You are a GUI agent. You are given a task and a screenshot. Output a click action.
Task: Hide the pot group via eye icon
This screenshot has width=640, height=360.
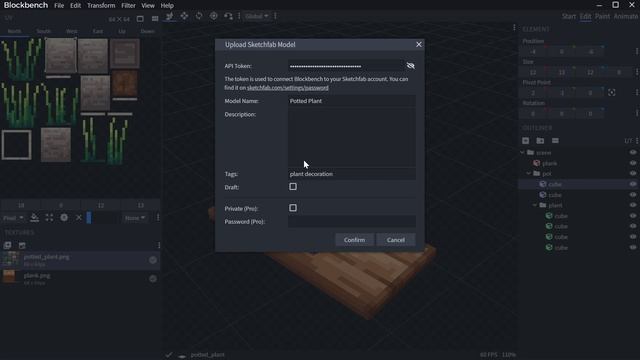[633, 173]
